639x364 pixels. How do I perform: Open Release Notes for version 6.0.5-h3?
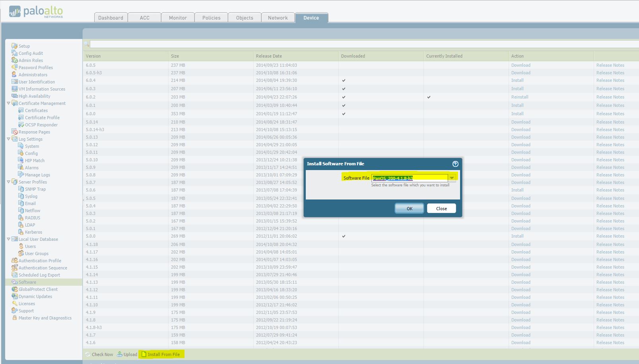point(610,73)
